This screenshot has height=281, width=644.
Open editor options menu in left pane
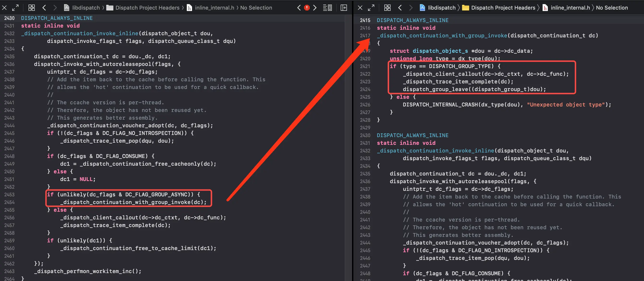coord(328,8)
